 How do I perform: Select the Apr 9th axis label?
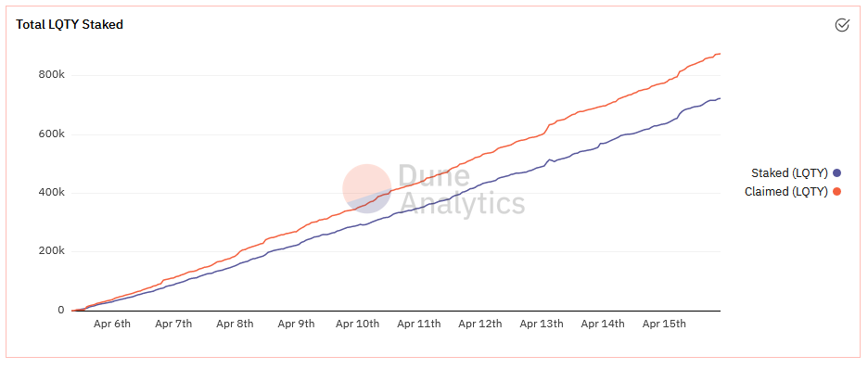click(297, 324)
